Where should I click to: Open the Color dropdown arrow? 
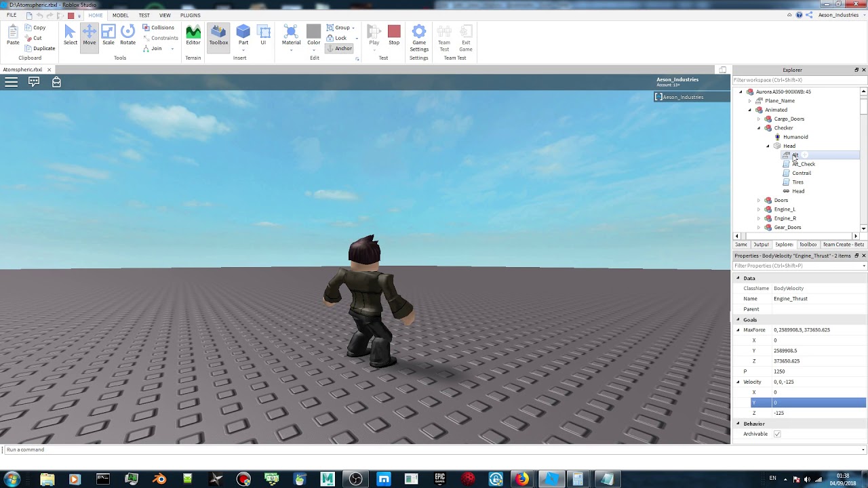pyautogui.click(x=313, y=49)
